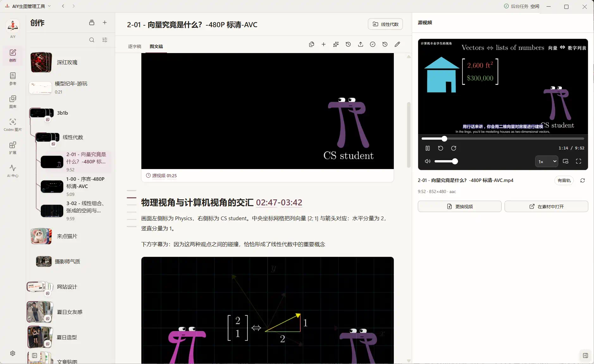The height and width of the screenshot is (364, 594).
Task: Click the CS student video frame image
Action: click(x=267, y=111)
